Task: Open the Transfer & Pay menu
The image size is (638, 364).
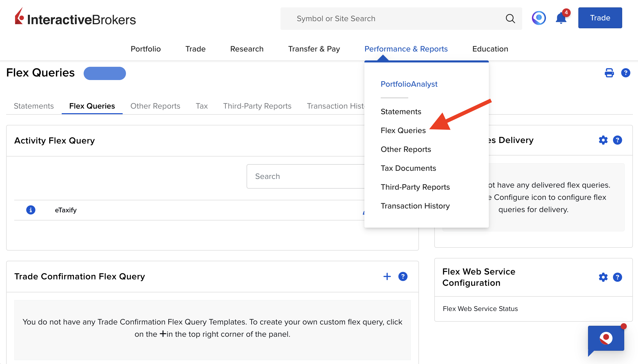Action: pos(314,49)
